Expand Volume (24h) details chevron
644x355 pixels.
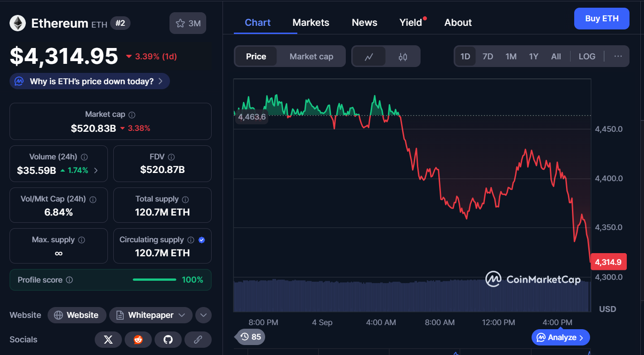pyautogui.click(x=95, y=171)
